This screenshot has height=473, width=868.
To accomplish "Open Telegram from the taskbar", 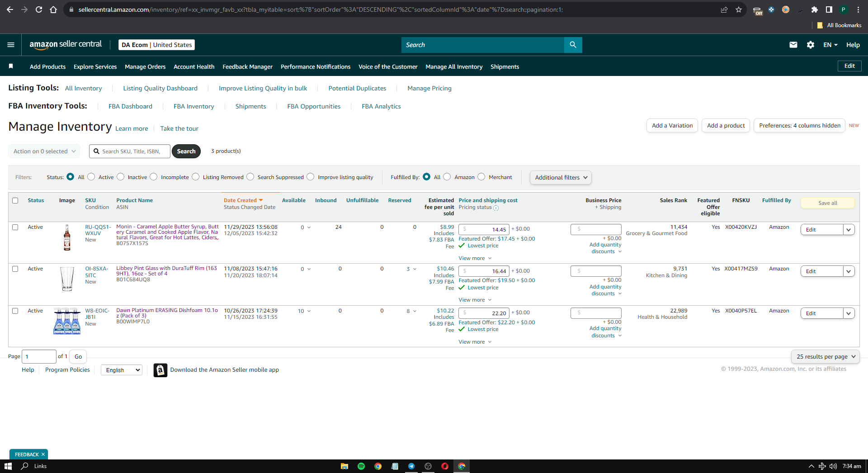I will click(411, 466).
